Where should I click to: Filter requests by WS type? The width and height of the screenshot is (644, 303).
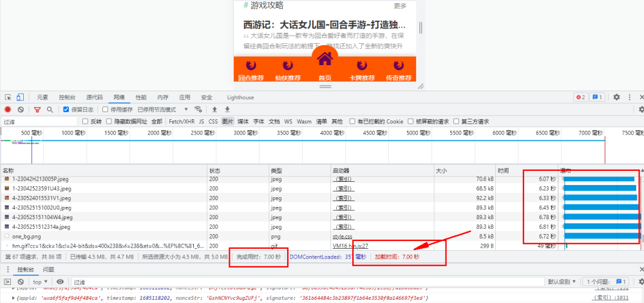[289, 121]
